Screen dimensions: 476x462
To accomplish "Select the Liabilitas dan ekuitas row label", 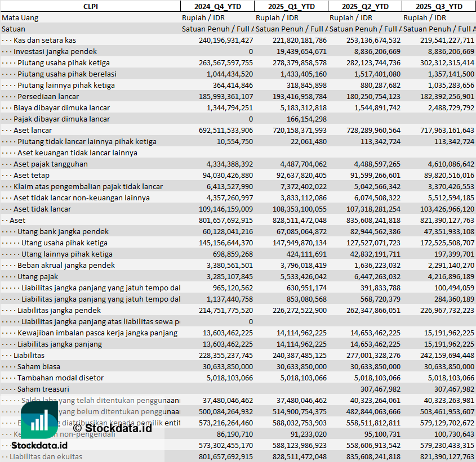I will [46, 456].
